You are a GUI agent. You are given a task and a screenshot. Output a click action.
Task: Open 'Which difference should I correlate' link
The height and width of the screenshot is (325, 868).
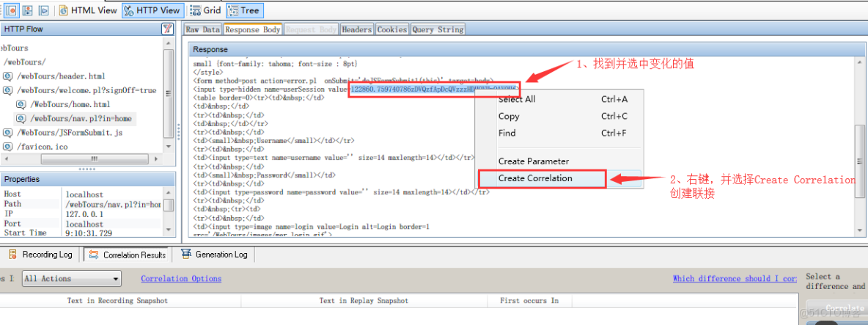click(x=735, y=279)
